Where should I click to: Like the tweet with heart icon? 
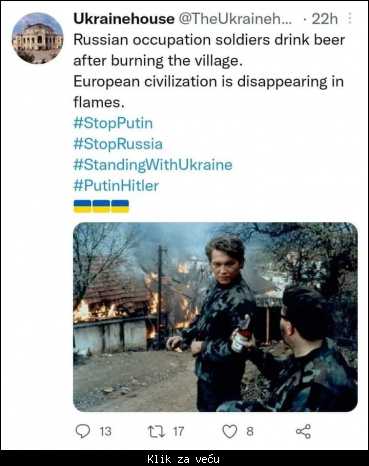(x=230, y=431)
